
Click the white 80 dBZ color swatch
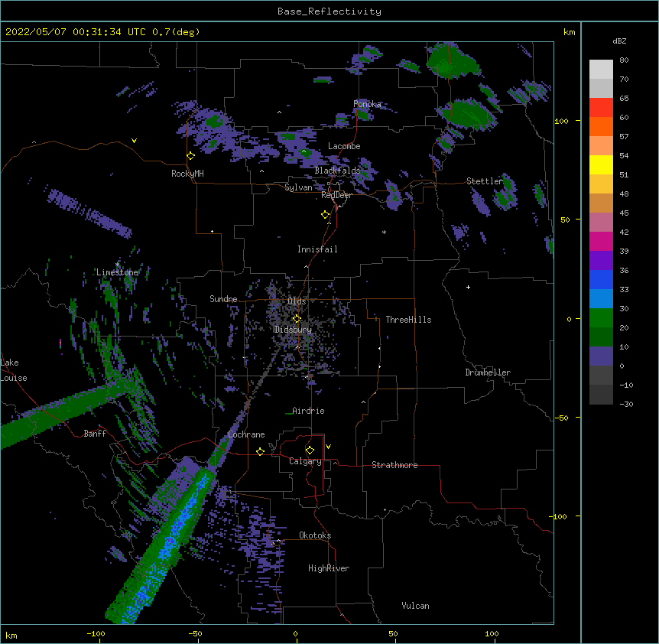[601, 70]
